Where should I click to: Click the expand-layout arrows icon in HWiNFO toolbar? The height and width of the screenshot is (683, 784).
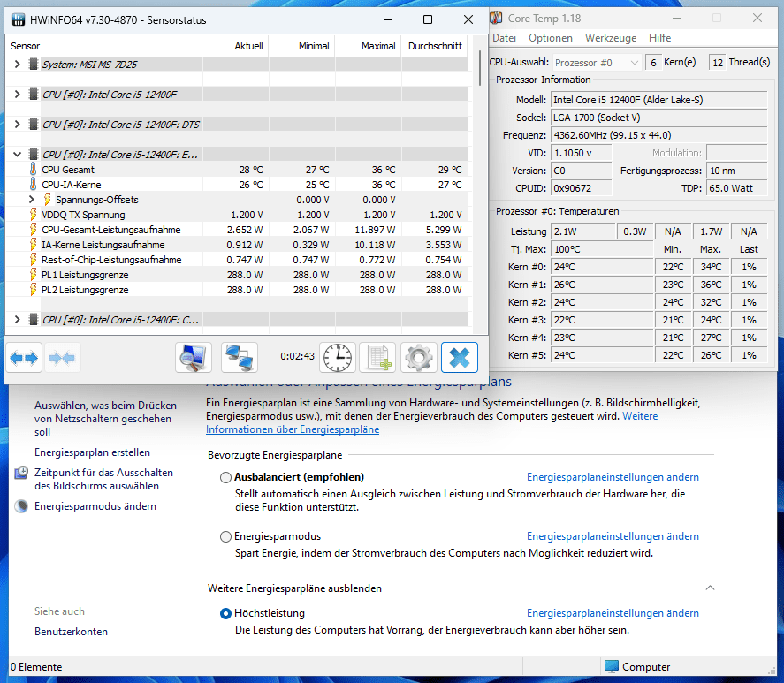click(x=24, y=358)
